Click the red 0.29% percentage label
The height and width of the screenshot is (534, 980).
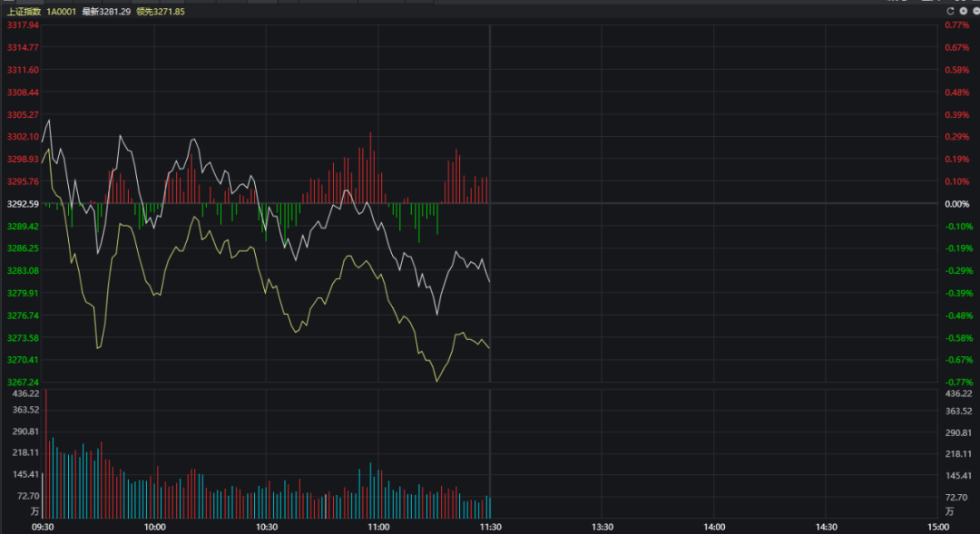tap(957, 137)
